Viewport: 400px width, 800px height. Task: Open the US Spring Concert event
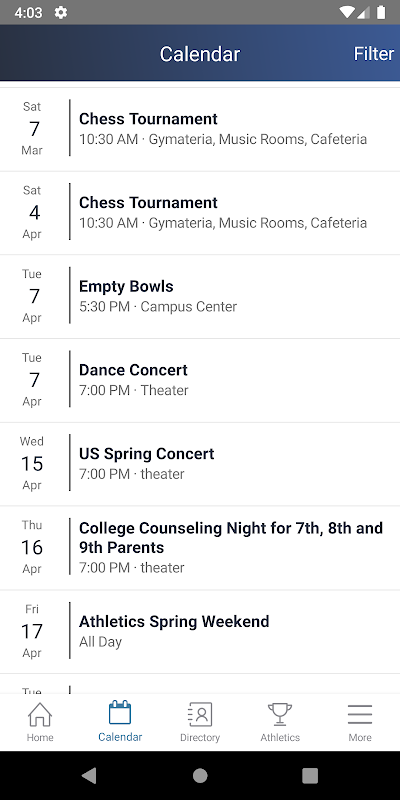pyautogui.click(x=200, y=464)
